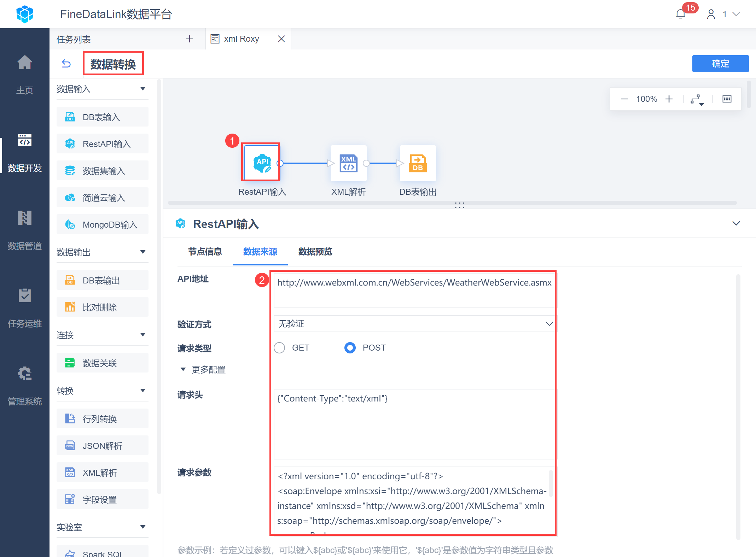Switch to the 数据预览 tab

point(315,252)
